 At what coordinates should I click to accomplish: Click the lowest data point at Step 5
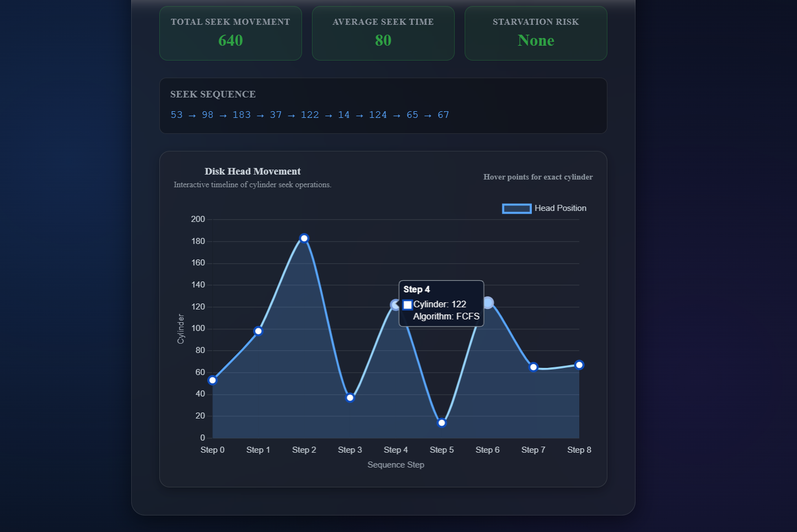442,422
